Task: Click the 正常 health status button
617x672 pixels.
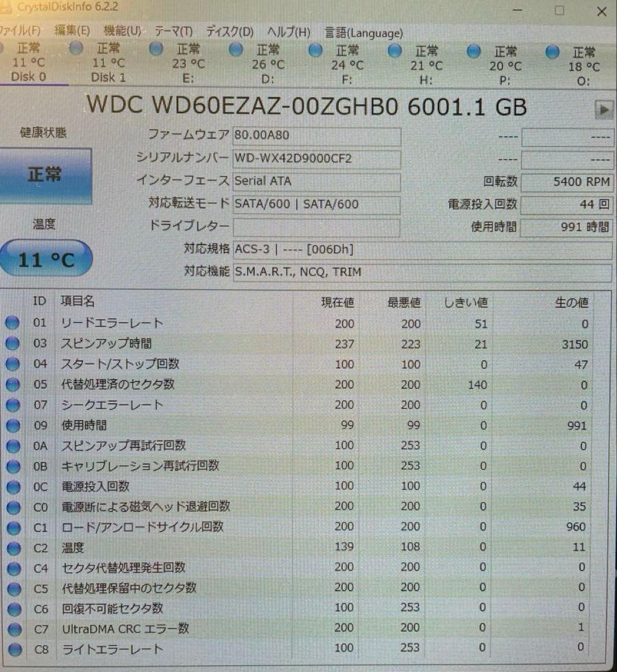Action: click(x=45, y=175)
